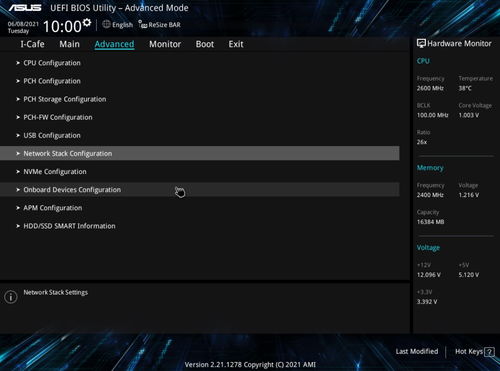Switch to the Main tab

pos(69,44)
